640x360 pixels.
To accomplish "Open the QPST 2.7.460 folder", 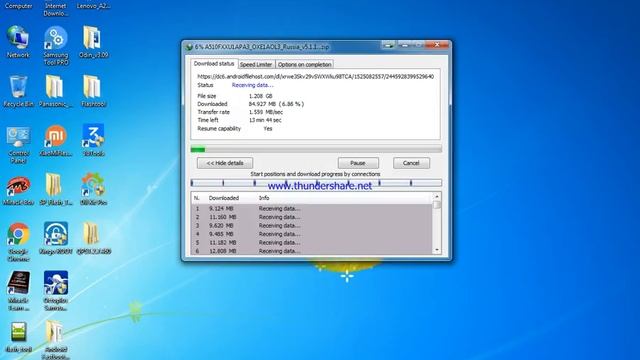I will point(93,238).
